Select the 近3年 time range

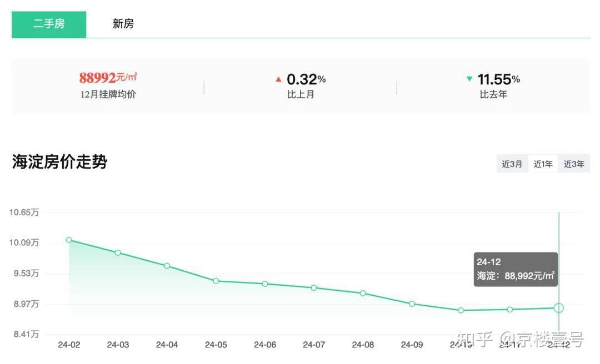574,164
